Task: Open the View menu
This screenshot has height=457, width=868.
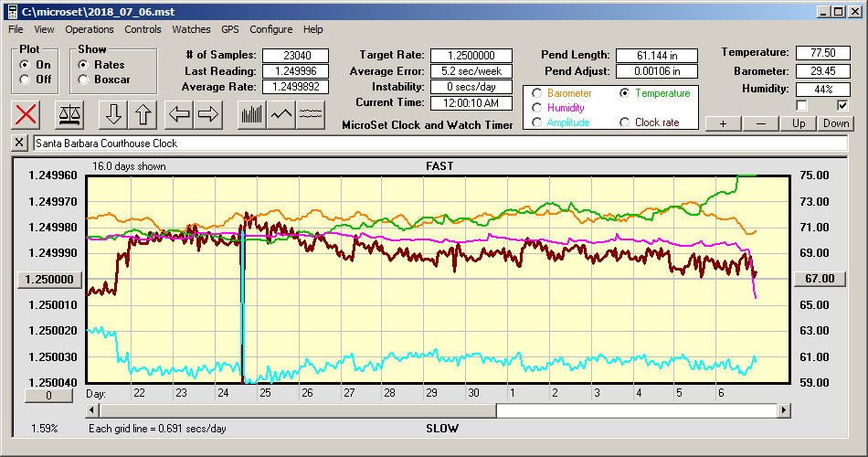Action: coord(44,29)
